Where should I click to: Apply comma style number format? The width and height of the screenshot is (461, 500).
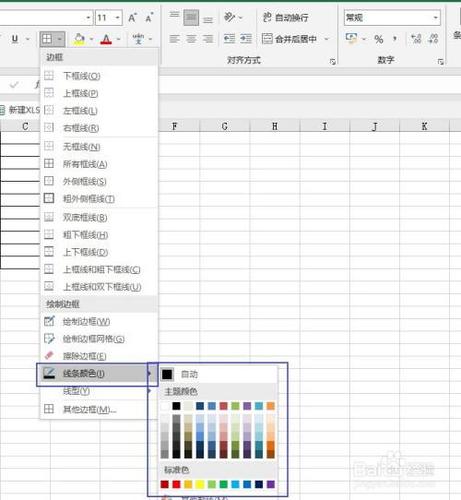395,39
